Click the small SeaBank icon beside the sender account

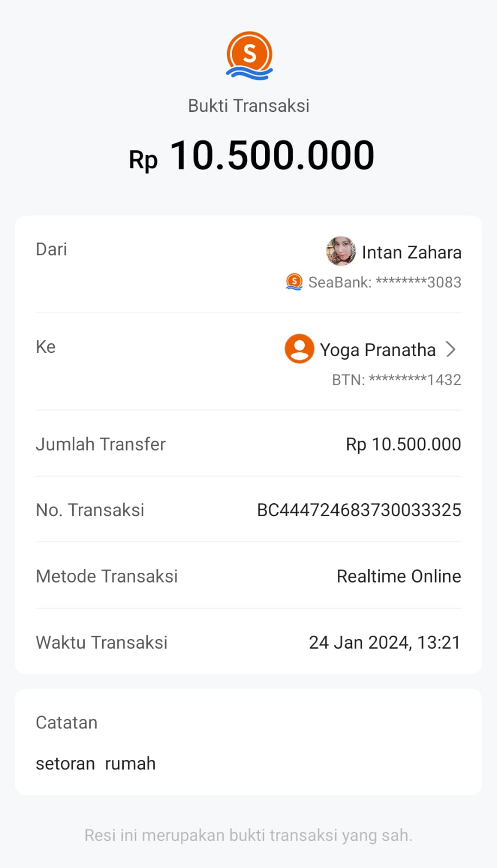click(x=294, y=282)
